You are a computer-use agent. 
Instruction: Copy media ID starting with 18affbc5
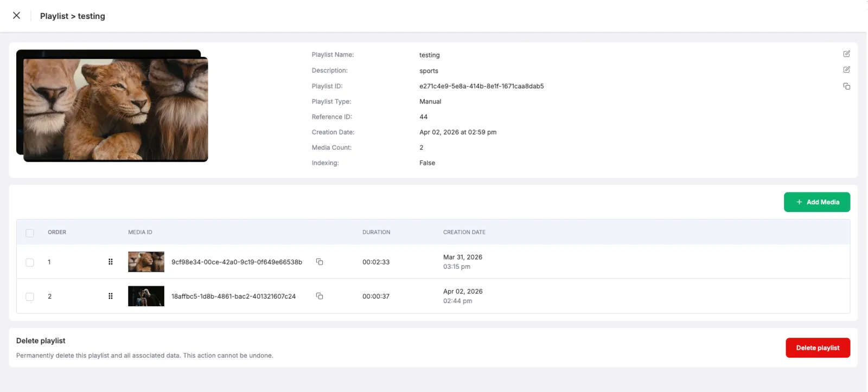(x=320, y=296)
